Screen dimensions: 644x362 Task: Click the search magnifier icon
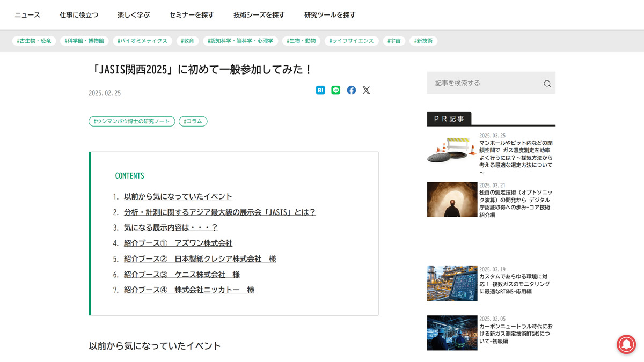(546, 84)
